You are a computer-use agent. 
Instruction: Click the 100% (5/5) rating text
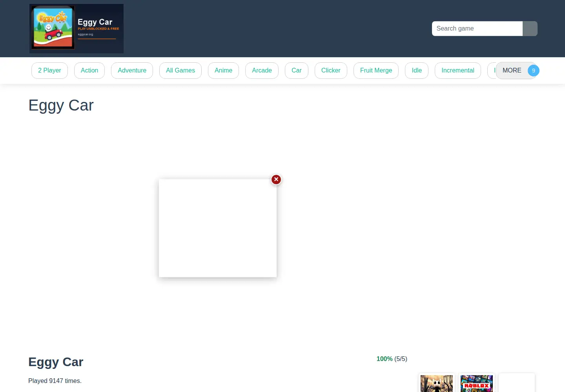click(392, 359)
